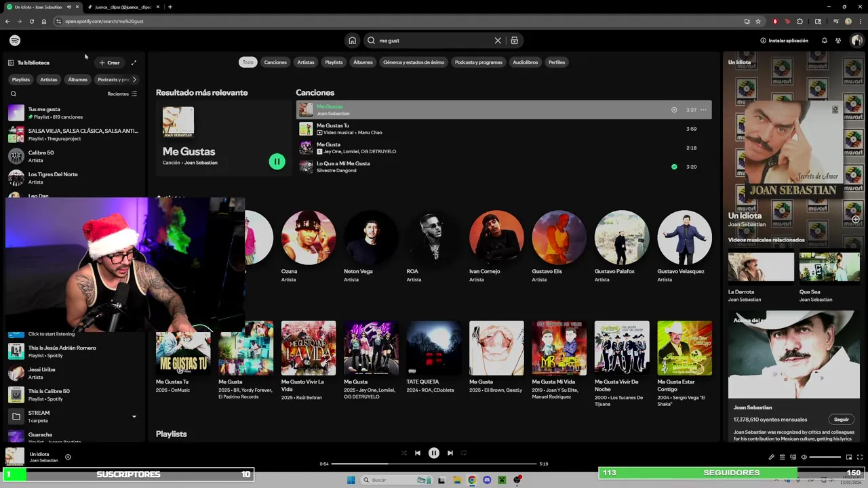Open the notifications bell

click(825, 41)
